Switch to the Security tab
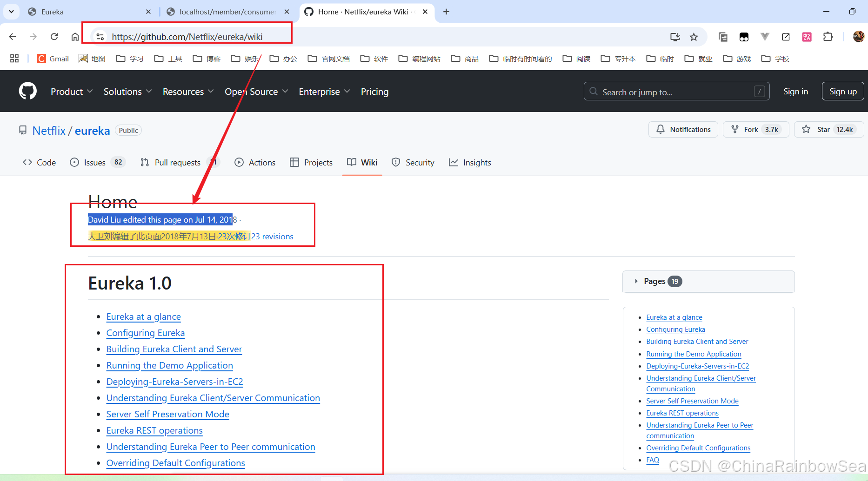The width and height of the screenshot is (868, 481). click(413, 162)
